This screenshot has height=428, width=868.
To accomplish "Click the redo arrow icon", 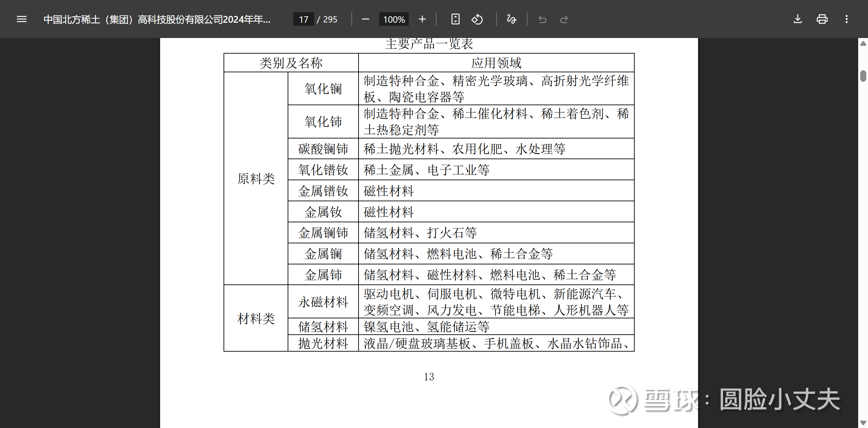I will tap(564, 19).
